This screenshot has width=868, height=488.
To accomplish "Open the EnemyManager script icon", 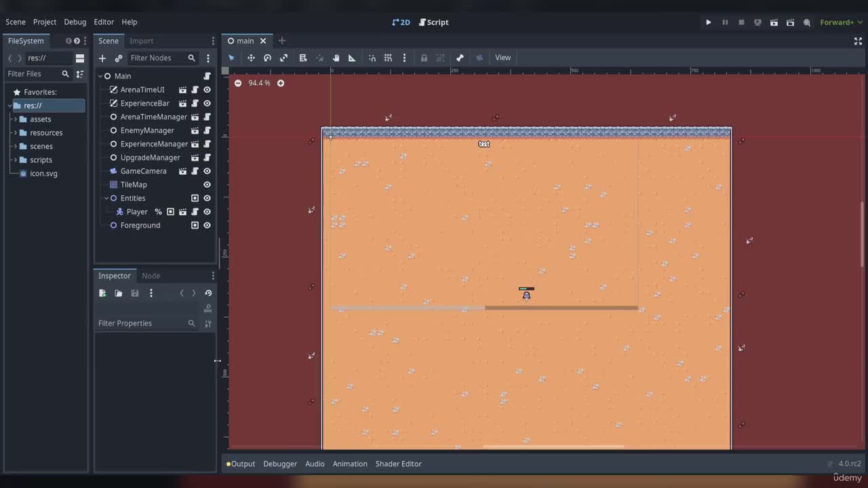I will coord(195,130).
